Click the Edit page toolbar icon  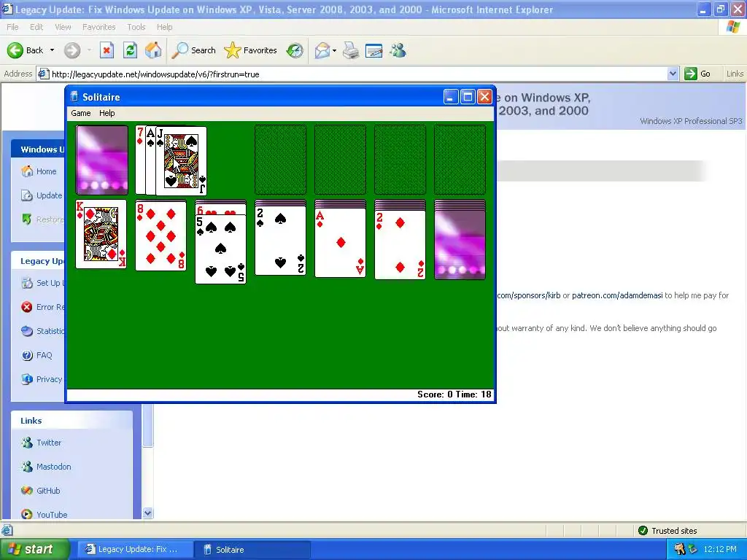[374, 50]
